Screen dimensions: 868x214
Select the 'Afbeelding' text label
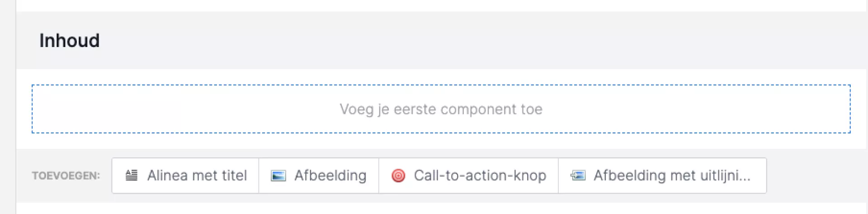point(330,176)
